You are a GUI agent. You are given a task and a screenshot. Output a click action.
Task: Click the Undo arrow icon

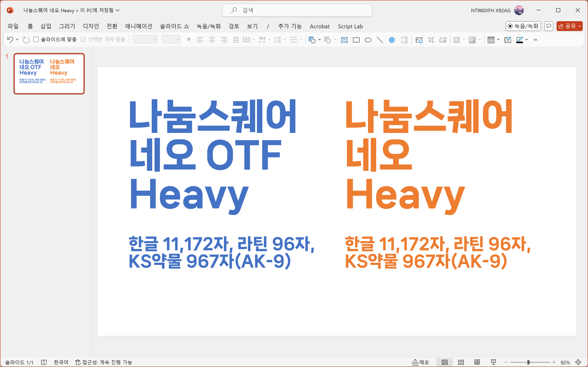(x=10, y=40)
